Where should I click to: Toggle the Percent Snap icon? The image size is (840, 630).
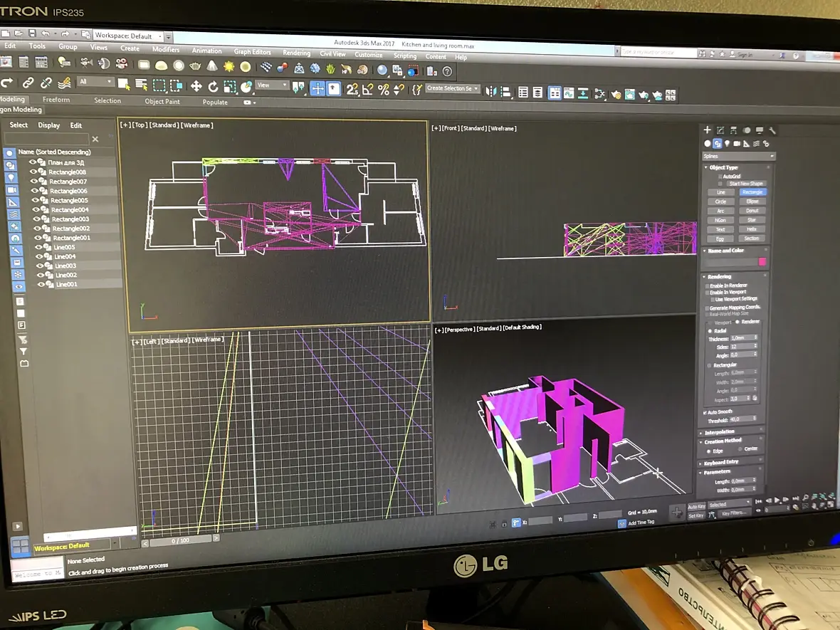pyautogui.click(x=384, y=90)
